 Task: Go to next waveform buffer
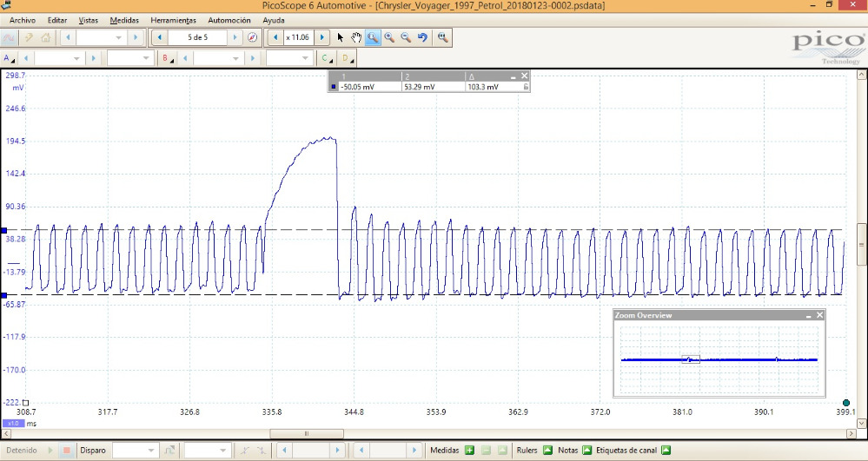pyautogui.click(x=235, y=37)
